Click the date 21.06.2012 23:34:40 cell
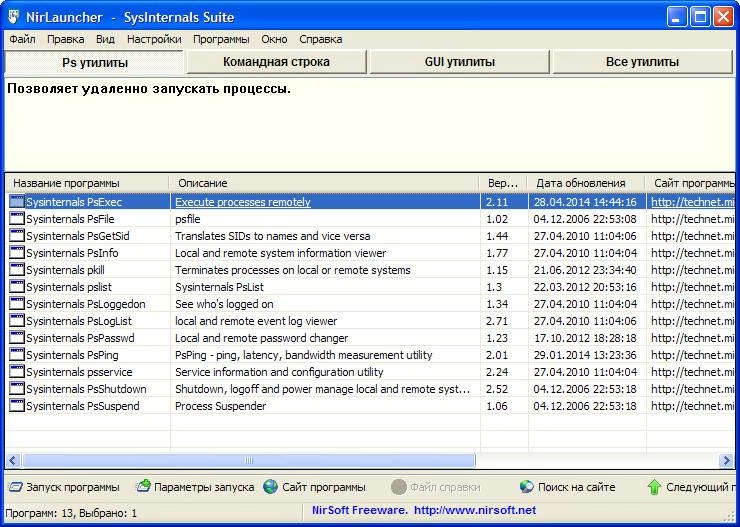The width and height of the screenshot is (740, 527). [x=585, y=270]
